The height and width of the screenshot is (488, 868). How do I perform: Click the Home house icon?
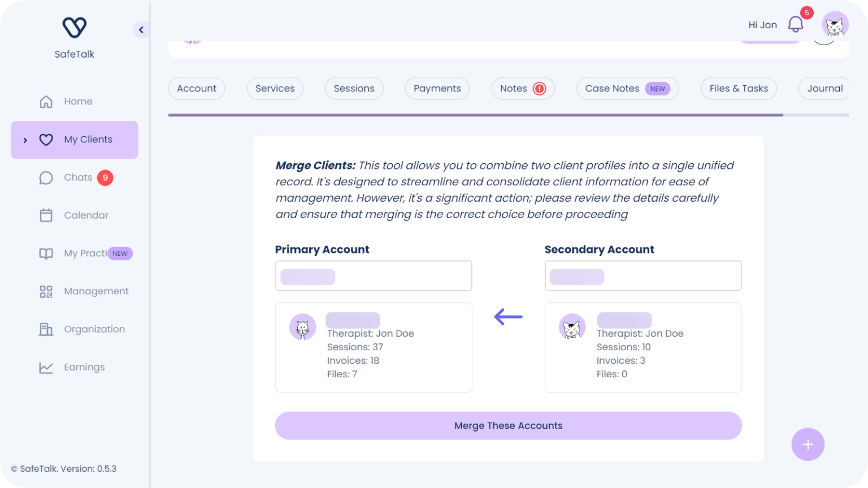(46, 102)
